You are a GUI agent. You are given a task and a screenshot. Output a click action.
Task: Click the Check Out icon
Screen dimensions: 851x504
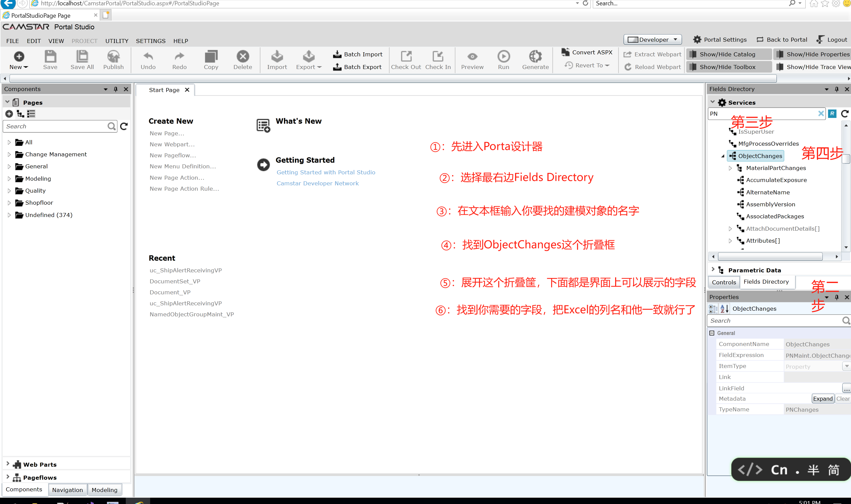[x=406, y=57]
